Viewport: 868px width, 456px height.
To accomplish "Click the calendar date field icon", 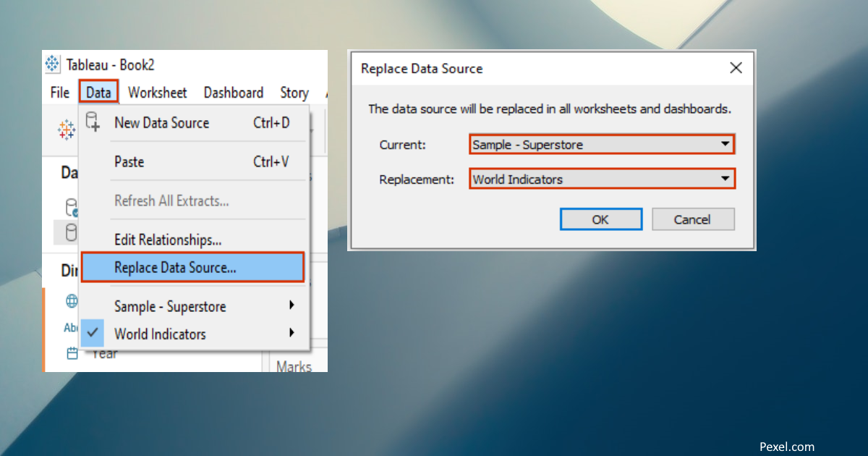I will click(72, 353).
